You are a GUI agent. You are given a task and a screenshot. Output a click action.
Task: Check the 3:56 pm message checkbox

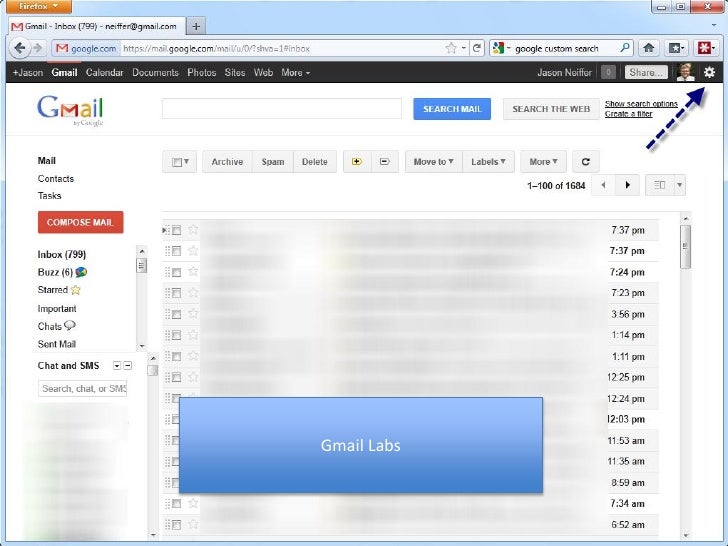click(176, 315)
